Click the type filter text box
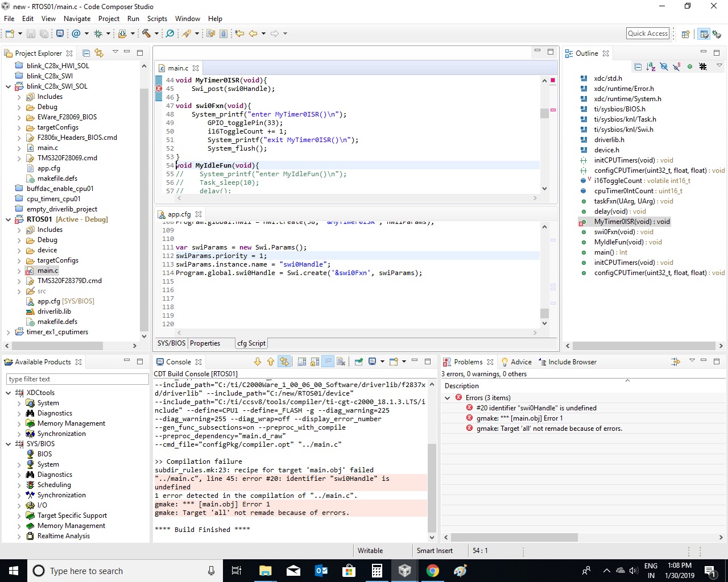Image resolution: width=728 pixels, height=582 pixels. (77, 379)
